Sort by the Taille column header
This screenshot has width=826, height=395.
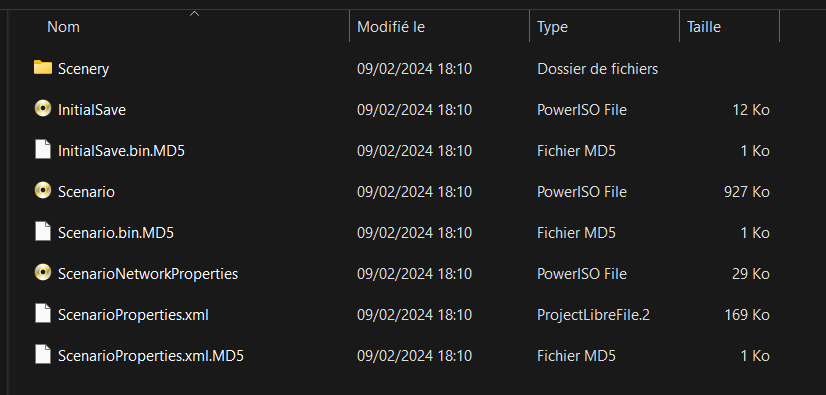pyautogui.click(x=729, y=26)
